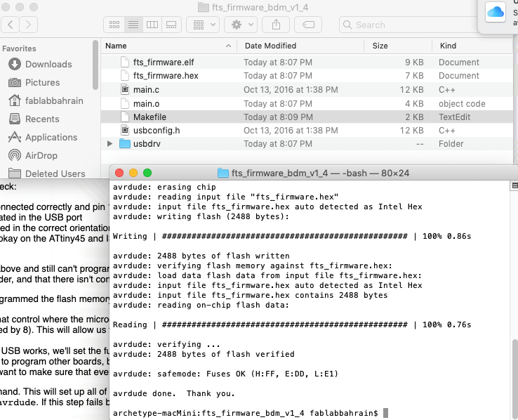Click the 'avrdude: erasing chip' line
This screenshot has height=420, width=518.
pos(164,187)
